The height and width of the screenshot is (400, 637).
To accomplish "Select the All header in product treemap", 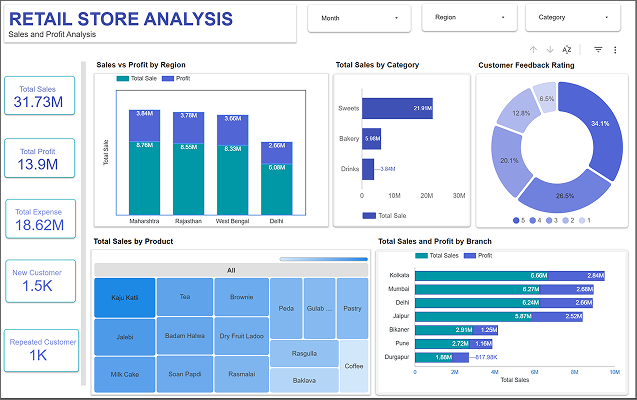I will [231, 270].
